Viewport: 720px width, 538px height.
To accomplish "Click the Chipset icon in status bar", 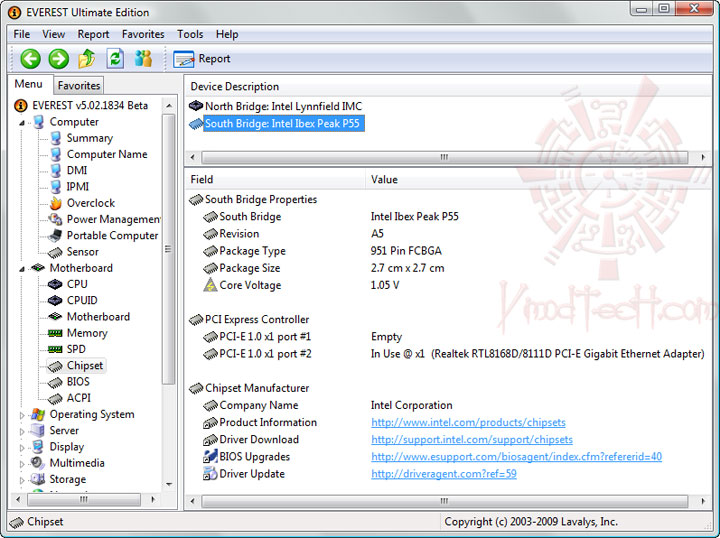I will click(17, 522).
